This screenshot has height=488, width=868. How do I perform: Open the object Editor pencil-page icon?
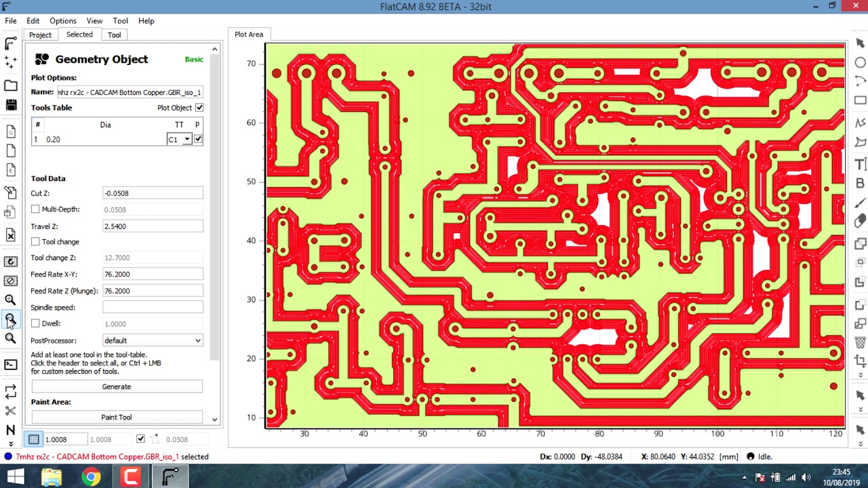[x=10, y=193]
